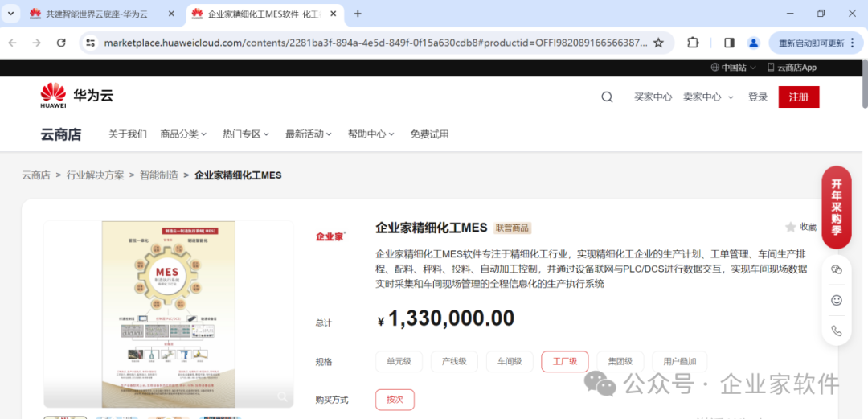Expand the 商品分类 menu
The height and width of the screenshot is (419, 868).
[183, 134]
